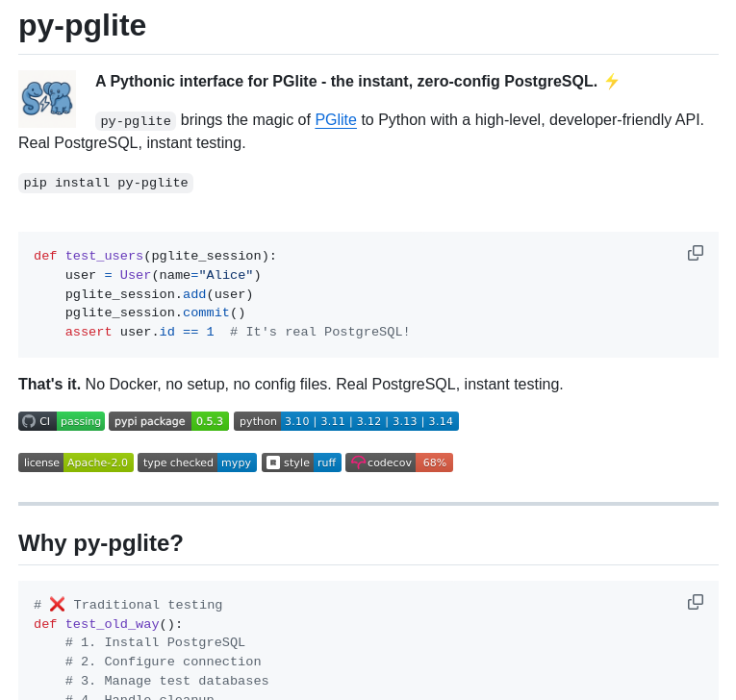Click the ruff icon in style badge
Screen dimensions: 736x700
tap(272, 462)
